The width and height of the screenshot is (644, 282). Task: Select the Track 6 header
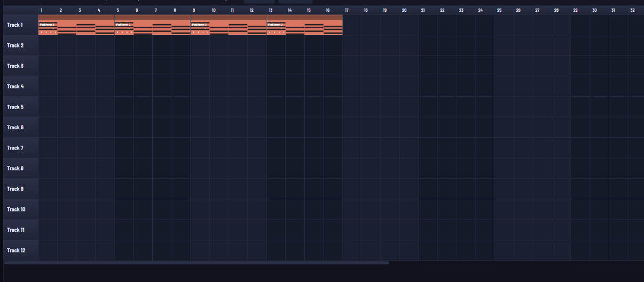pos(21,127)
